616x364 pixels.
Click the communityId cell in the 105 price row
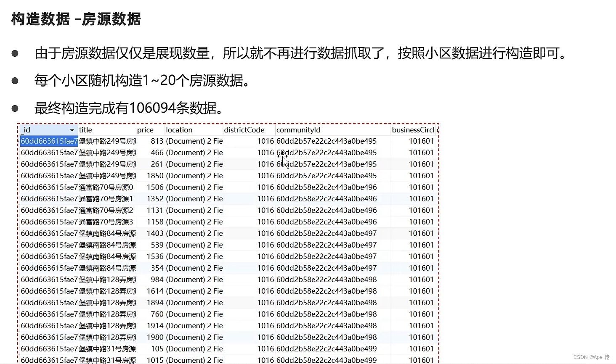pos(333,349)
